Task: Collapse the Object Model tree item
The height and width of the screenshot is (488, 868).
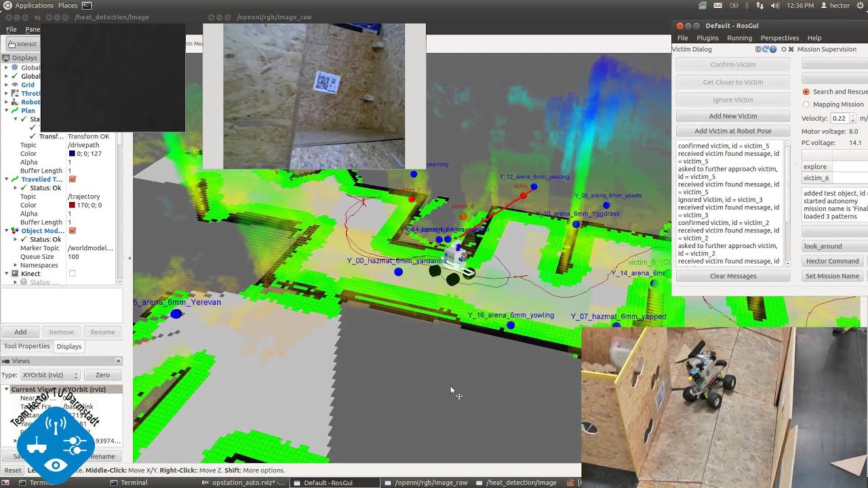Action: (x=6, y=230)
